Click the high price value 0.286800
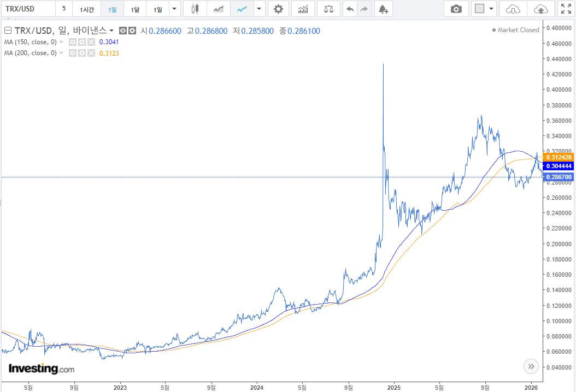 (x=211, y=31)
